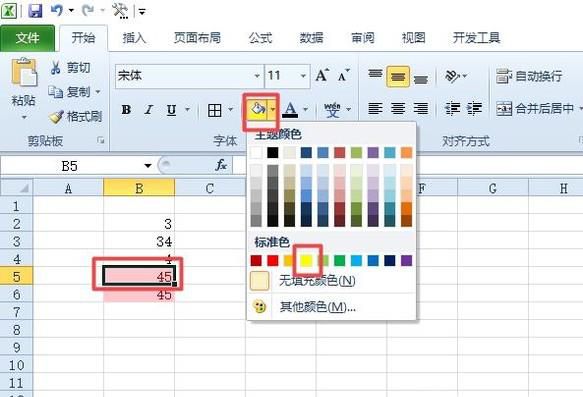Center text horizontally
The image size is (583, 397).
(x=398, y=109)
